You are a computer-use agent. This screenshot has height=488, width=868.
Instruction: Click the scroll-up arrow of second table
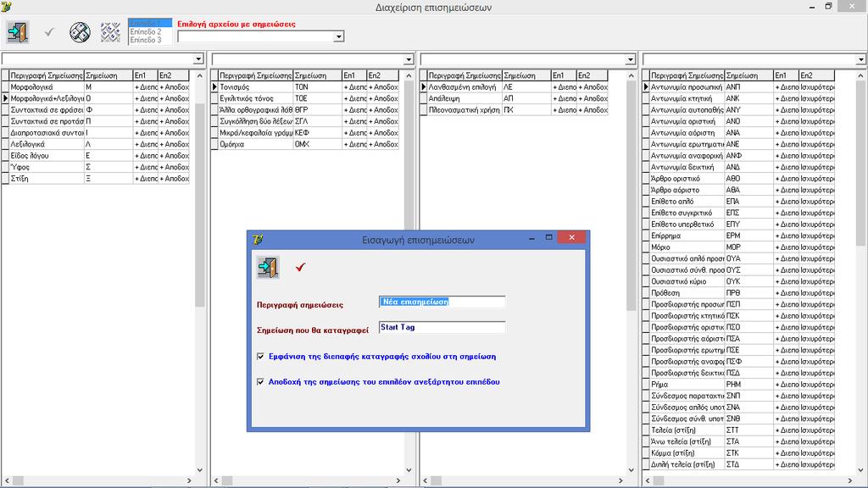pos(409,75)
